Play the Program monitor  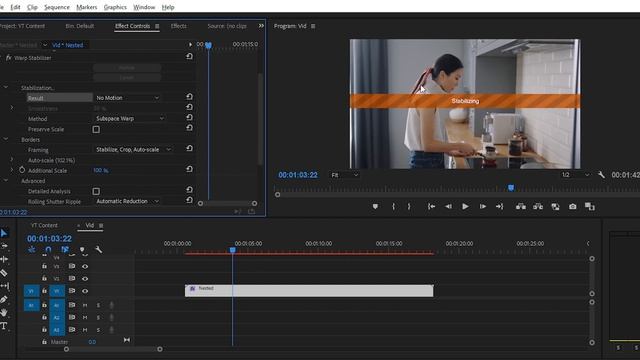tap(465, 207)
